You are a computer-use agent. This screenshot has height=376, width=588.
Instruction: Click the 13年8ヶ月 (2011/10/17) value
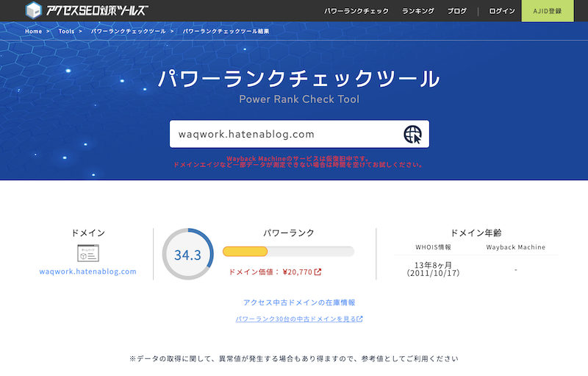pos(433,269)
